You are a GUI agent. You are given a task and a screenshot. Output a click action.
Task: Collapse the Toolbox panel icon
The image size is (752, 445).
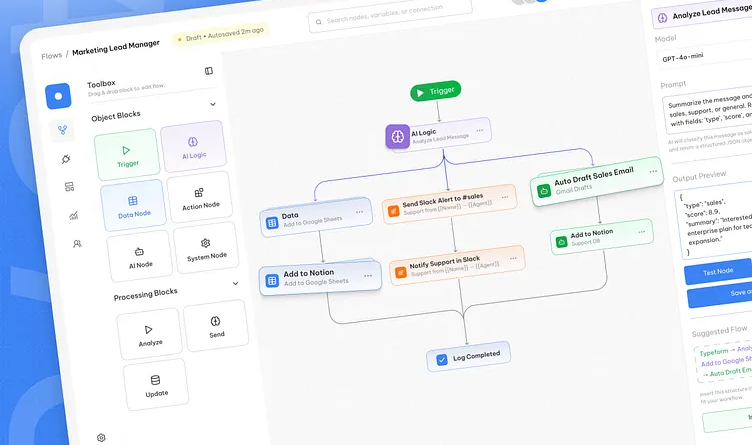209,71
